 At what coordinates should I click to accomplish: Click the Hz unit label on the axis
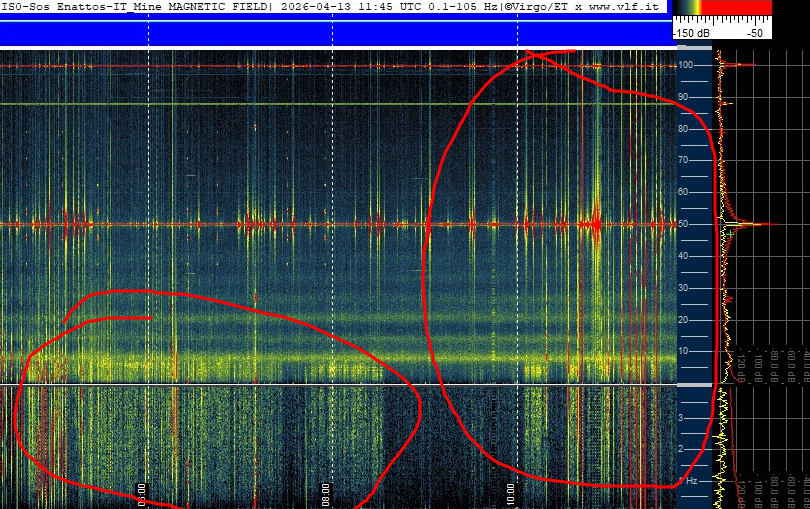coord(691,481)
